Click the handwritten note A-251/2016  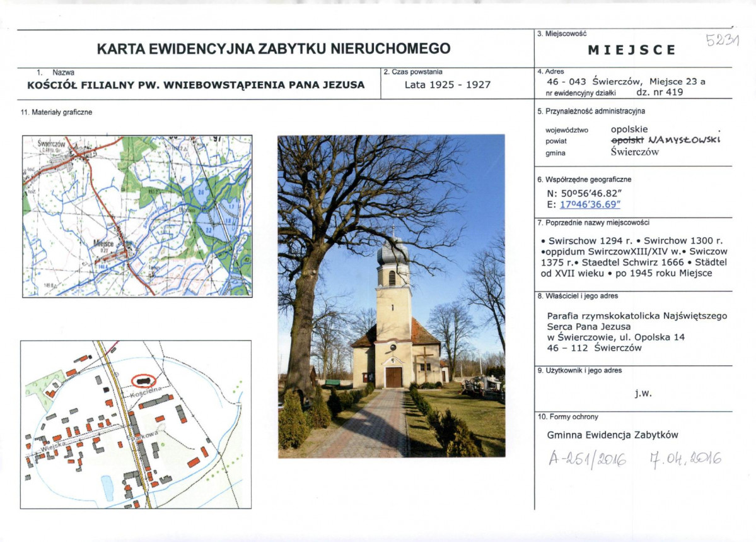coord(587,459)
